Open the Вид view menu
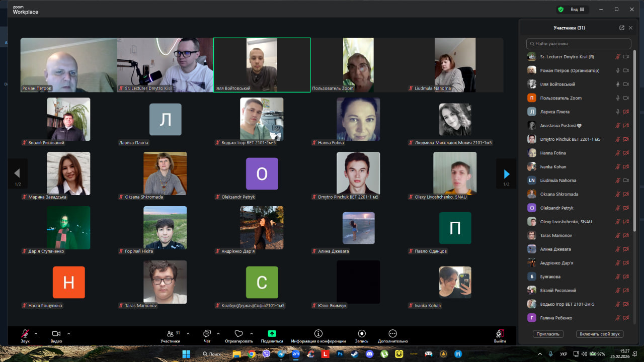This screenshot has width=644, height=362. [577, 9]
